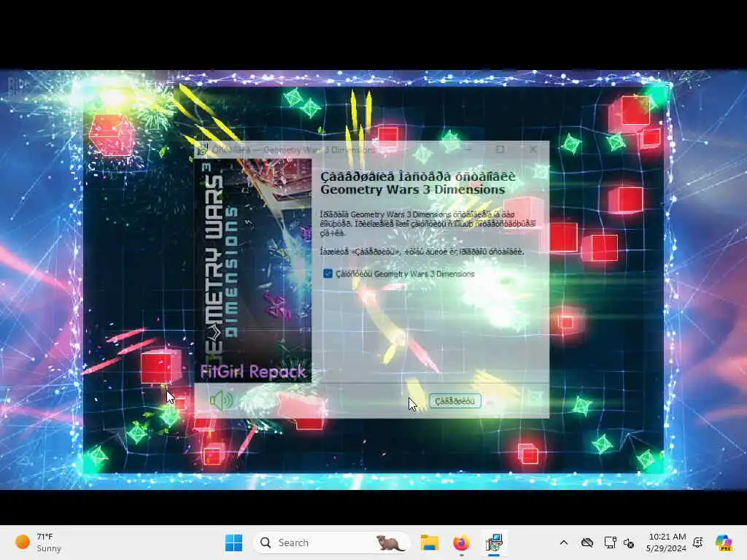747x560 pixels.
Task: Close the Geometry Wars installer window
Action: click(533, 149)
